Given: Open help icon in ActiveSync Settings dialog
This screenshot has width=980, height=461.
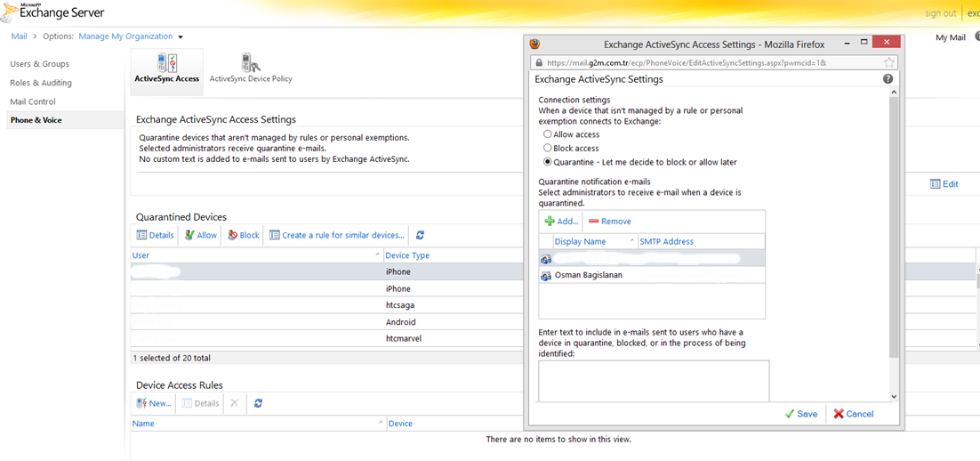Looking at the screenshot, I should (888, 79).
